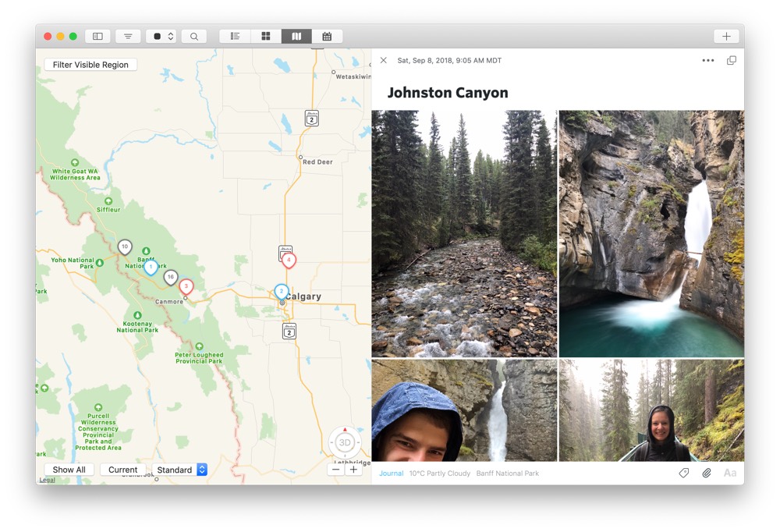Select the blue map pin in Banff
This screenshot has height=532, width=780.
coord(151,268)
